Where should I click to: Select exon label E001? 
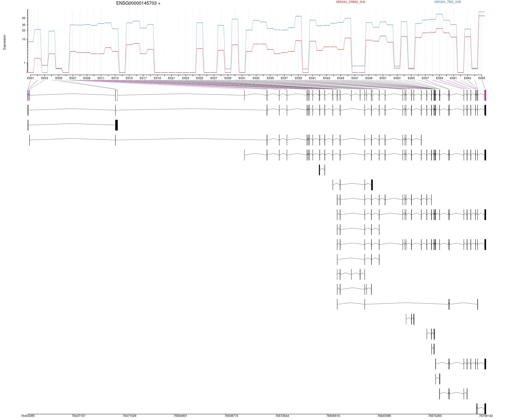(x=31, y=78)
